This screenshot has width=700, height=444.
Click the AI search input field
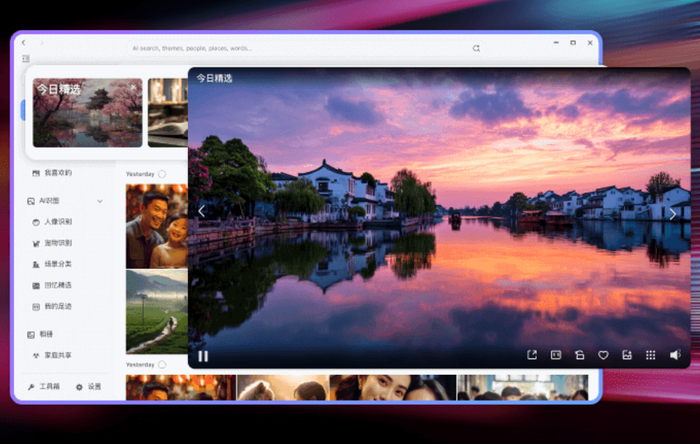pos(300,47)
